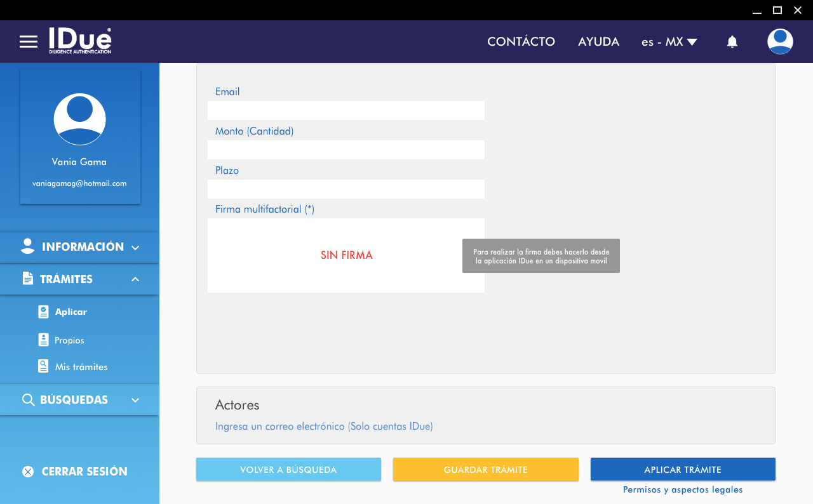Open the Contácto menu item
This screenshot has width=813, height=504.
pos(521,42)
